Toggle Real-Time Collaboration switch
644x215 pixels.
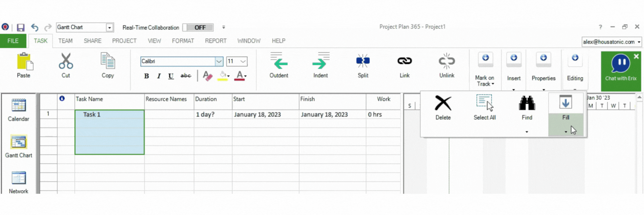pyautogui.click(x=198, y=27)
